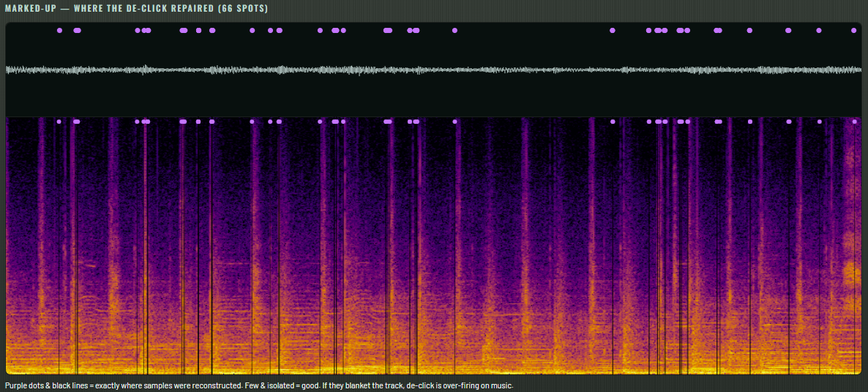Select the second-to-last purple dot atop the spectrogram
Image resolution: width=868 pixels, height=392 pixels.
click(x=819, y=122)
